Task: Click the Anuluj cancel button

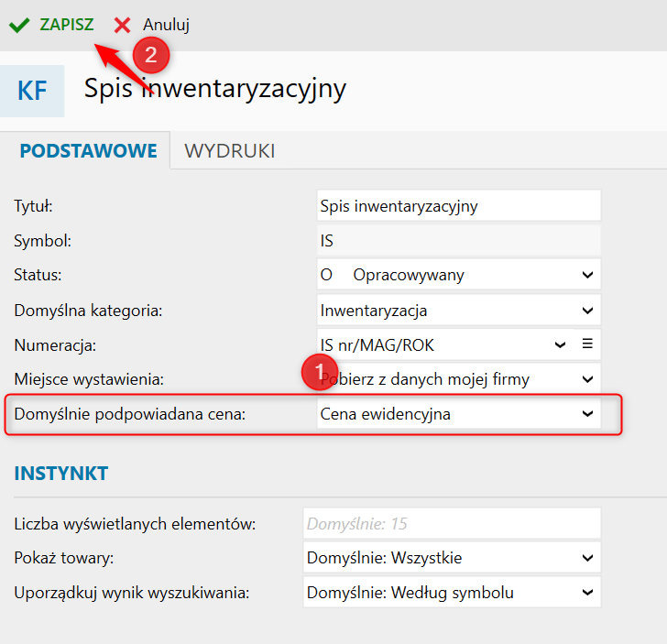Action: 166,25
